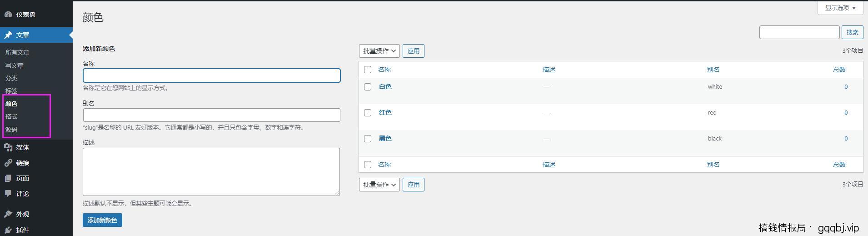Click the 名称 footer column label
Screen dimensions: 868x236
click(384, 165)
